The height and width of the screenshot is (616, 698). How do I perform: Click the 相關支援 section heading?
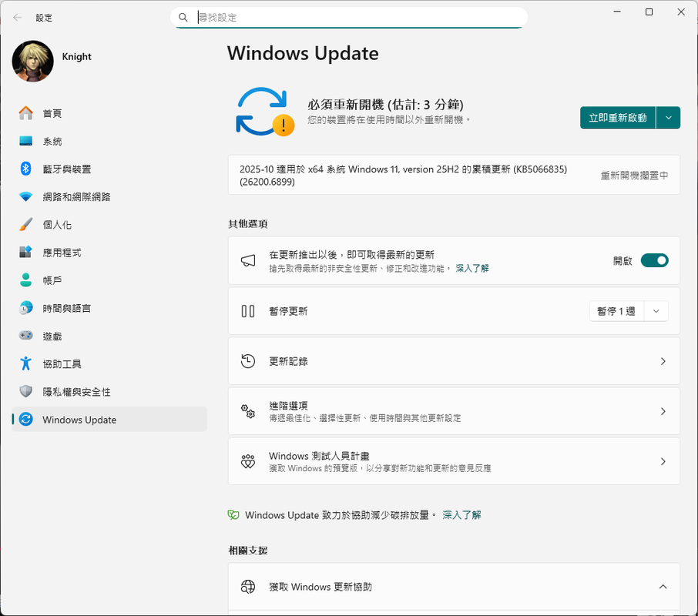(x=247, y=551)
